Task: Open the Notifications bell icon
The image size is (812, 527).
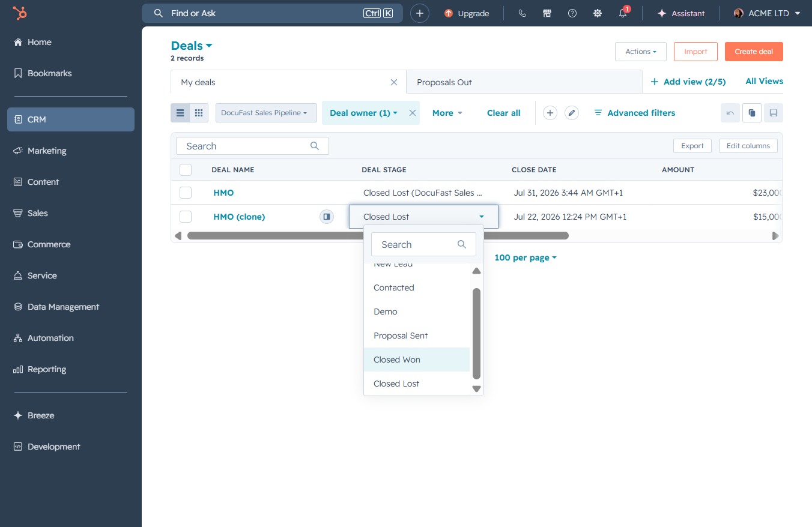Action: click(623, 13)
